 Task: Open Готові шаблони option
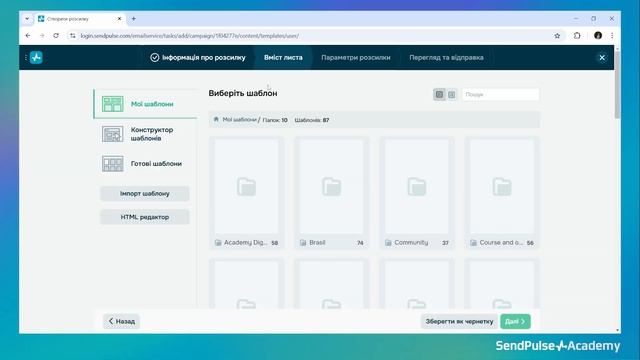click(146, 164)
